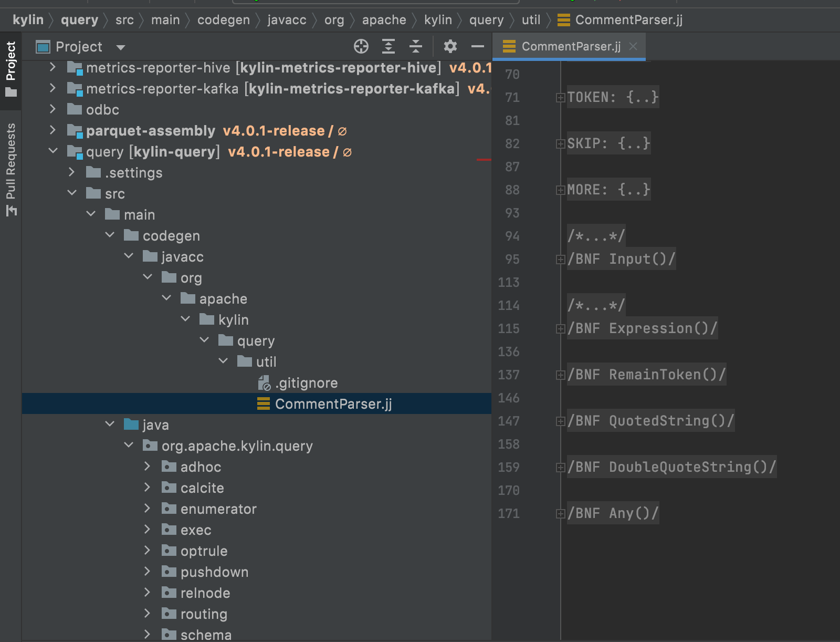
Task: Click the red error stripe marker
Action: (x=484, y=159)
